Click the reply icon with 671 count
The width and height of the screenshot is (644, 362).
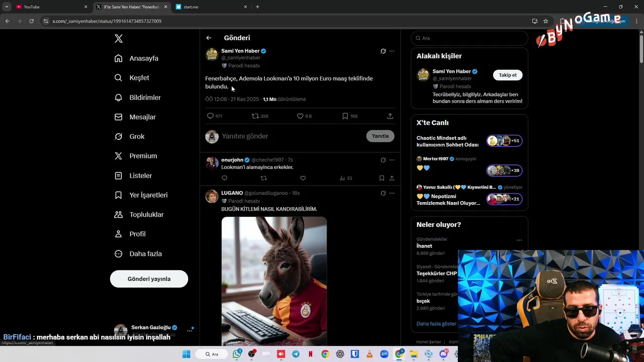click(x=215, y=116)
